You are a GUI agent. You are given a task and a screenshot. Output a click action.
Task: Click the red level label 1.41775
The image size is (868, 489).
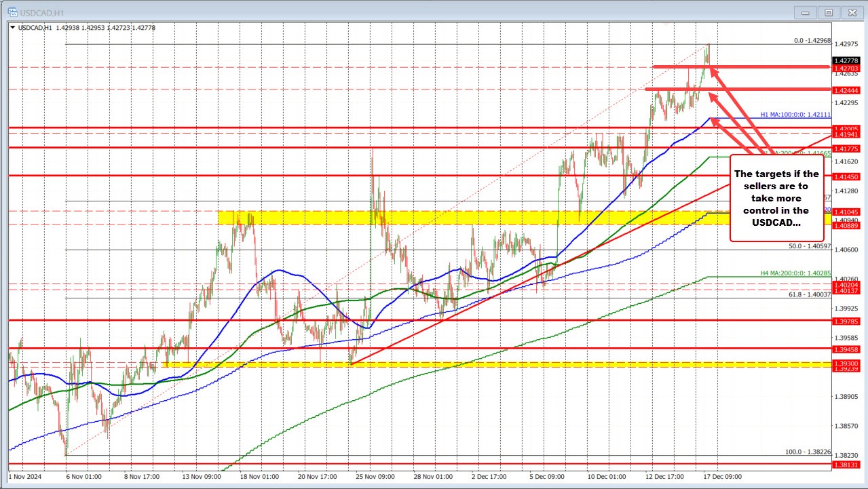point(848,148)
